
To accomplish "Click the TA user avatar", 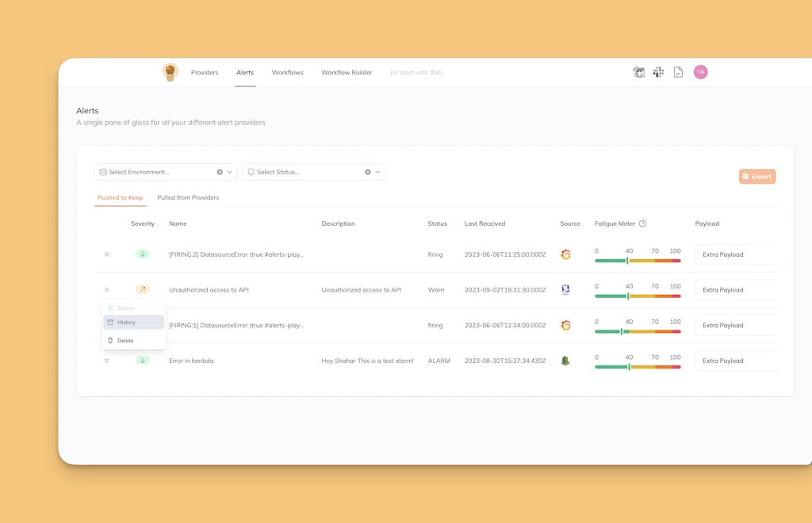I will point(700,72).
